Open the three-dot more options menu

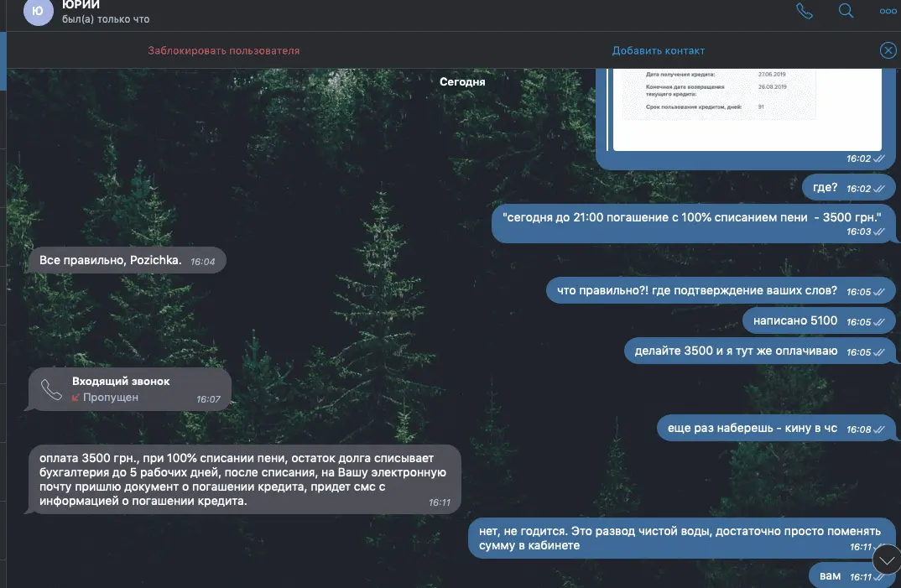click(888, 11)
